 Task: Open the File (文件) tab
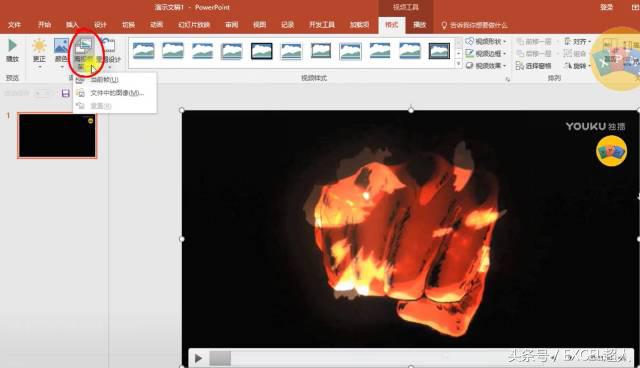click(x=14, y=25)
